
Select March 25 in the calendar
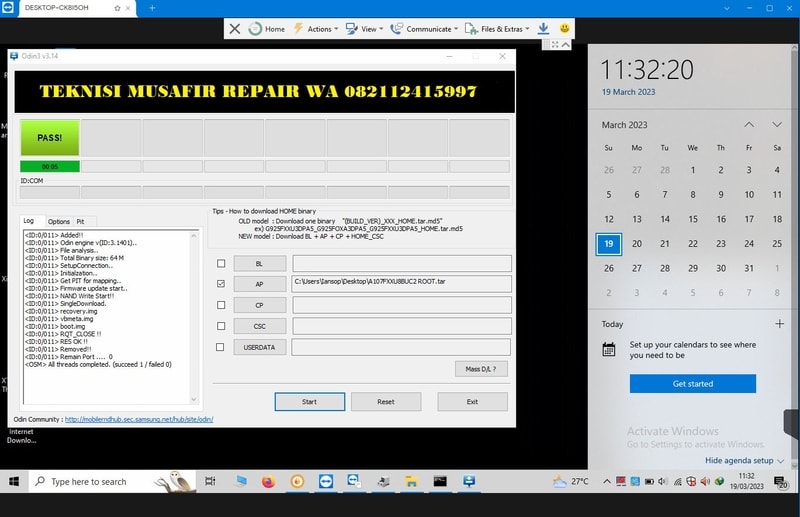777,244
